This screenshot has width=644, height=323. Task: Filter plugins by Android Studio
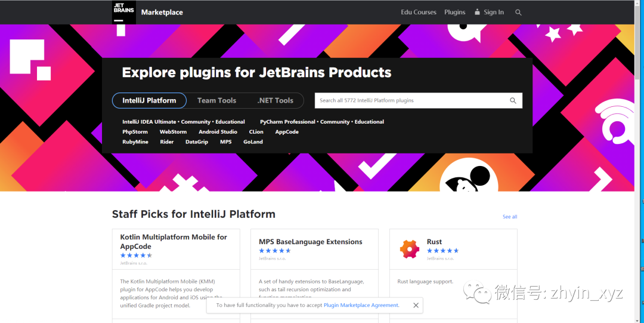click(218, 132)
